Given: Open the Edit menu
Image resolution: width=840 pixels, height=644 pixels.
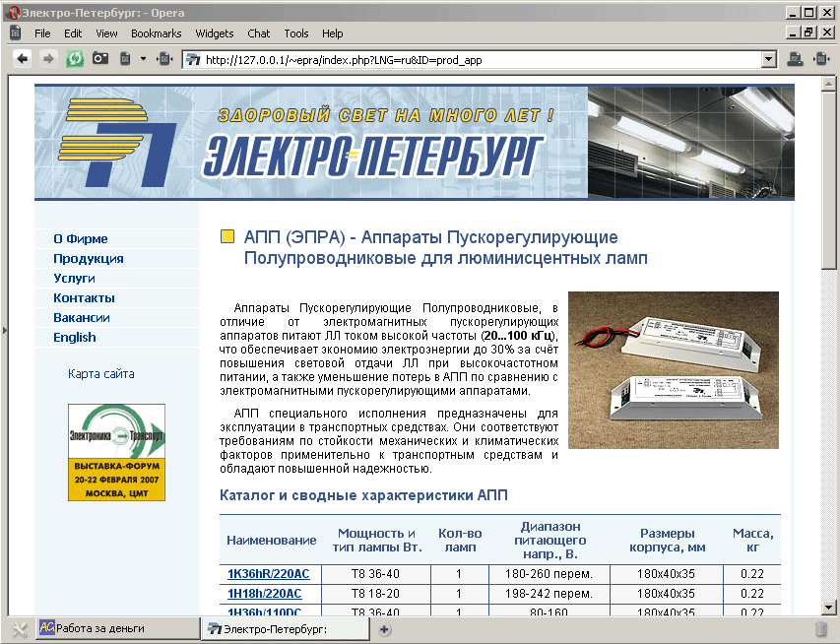Looking at the screenshot, I should 73,33.
